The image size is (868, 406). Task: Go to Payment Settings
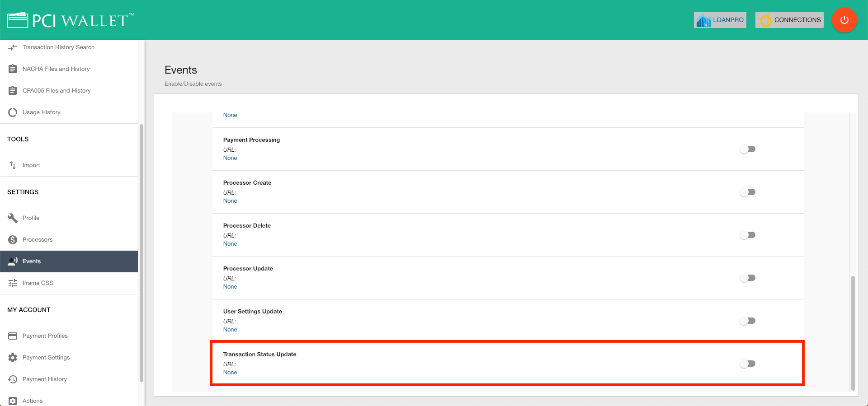click(69, 357)
